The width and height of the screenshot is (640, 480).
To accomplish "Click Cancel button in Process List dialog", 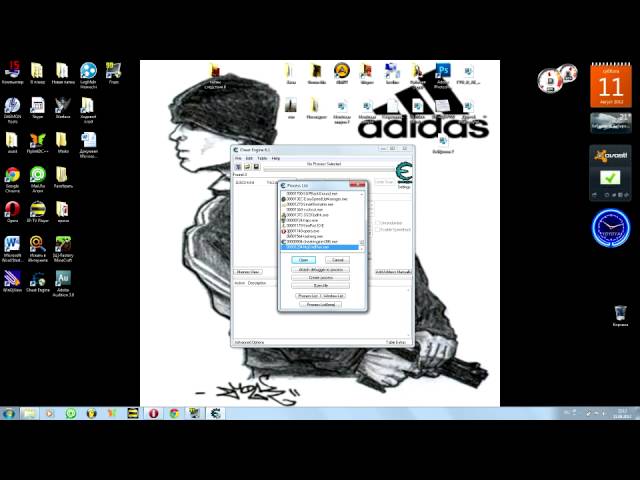I will coord(338,260).
